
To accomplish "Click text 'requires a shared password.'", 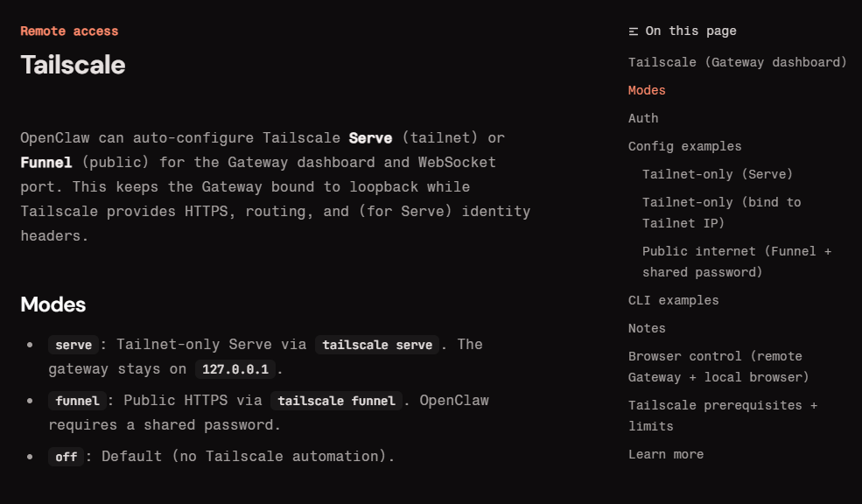I will (x=165, y=425).
